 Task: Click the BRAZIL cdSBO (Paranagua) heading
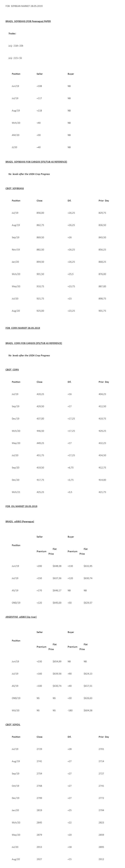coord(20,521)
